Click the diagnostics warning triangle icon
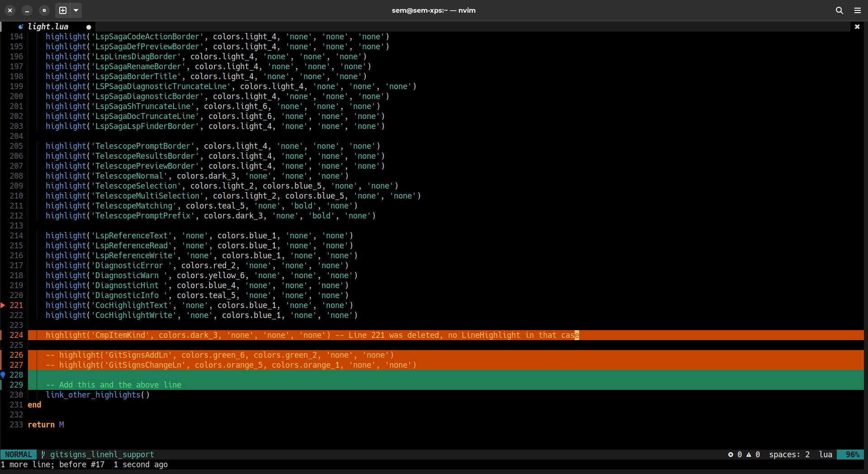The width and height of the screenshot is (868, 474). coord(749,455)
